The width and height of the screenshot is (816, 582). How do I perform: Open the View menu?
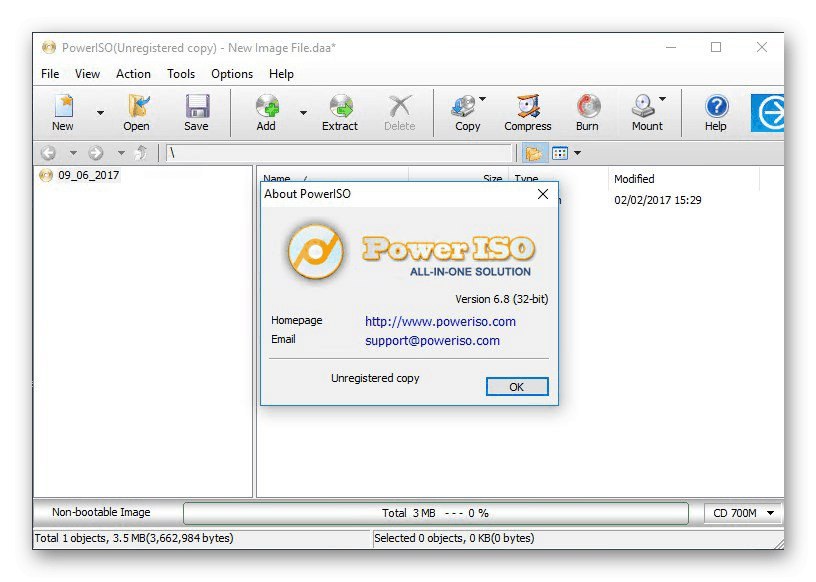click(x=87, y=74)
